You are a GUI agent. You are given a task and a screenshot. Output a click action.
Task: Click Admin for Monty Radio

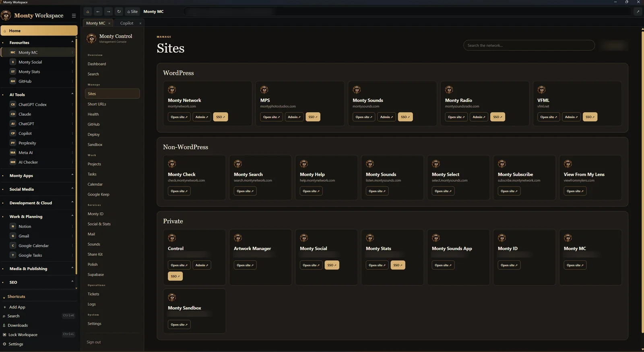point(479,117)
